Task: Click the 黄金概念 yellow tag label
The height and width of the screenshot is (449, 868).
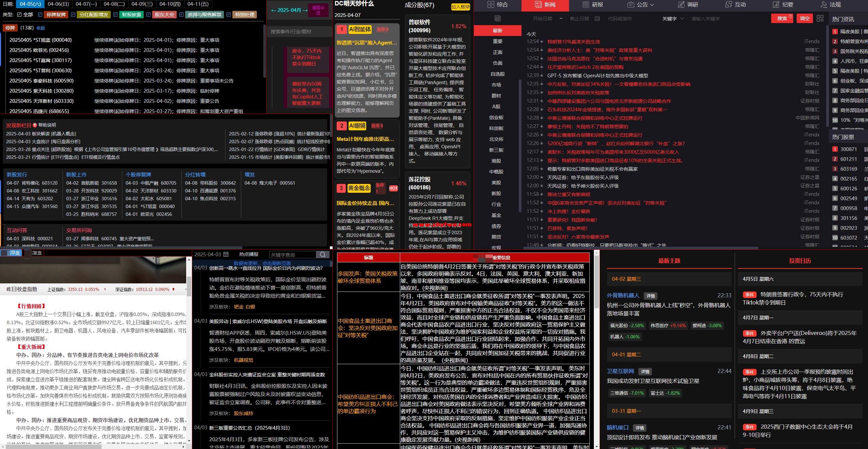Action: [x=359, y=188]
